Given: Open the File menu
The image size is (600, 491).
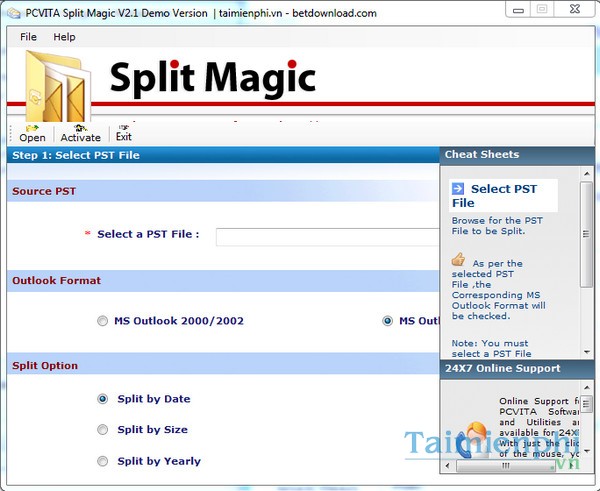Looking at the screenshot, I should (x=28, y=37).
